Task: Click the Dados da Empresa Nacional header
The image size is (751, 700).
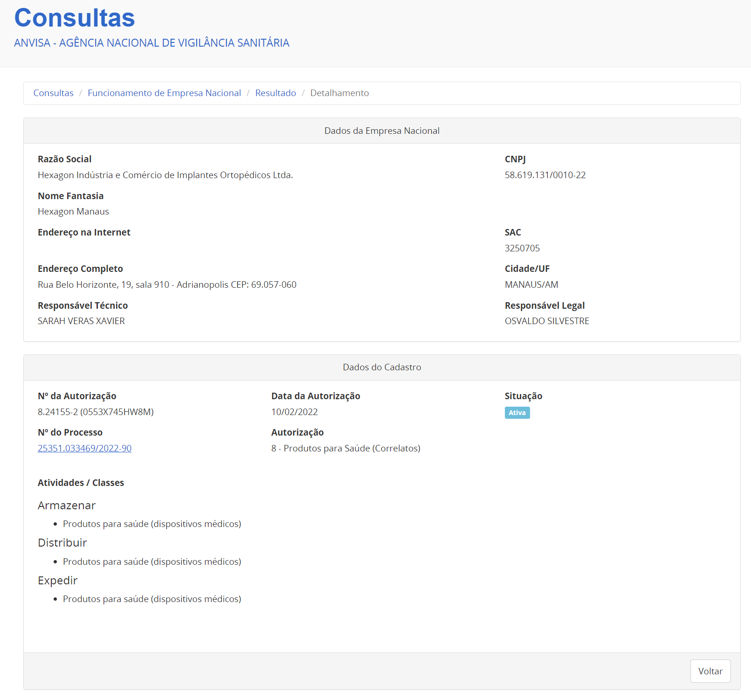Action: tap(382, 131)
